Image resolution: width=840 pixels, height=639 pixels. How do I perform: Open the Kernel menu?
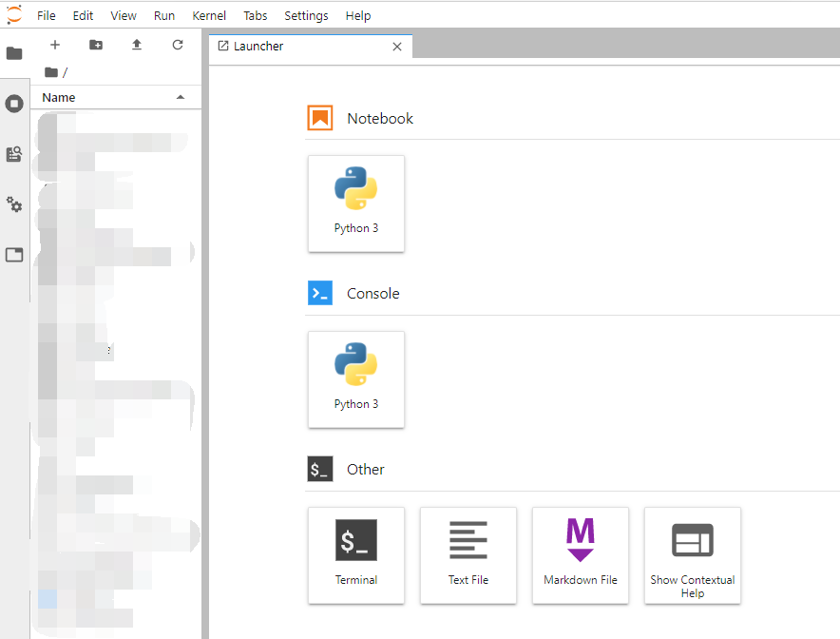point(209,15)
